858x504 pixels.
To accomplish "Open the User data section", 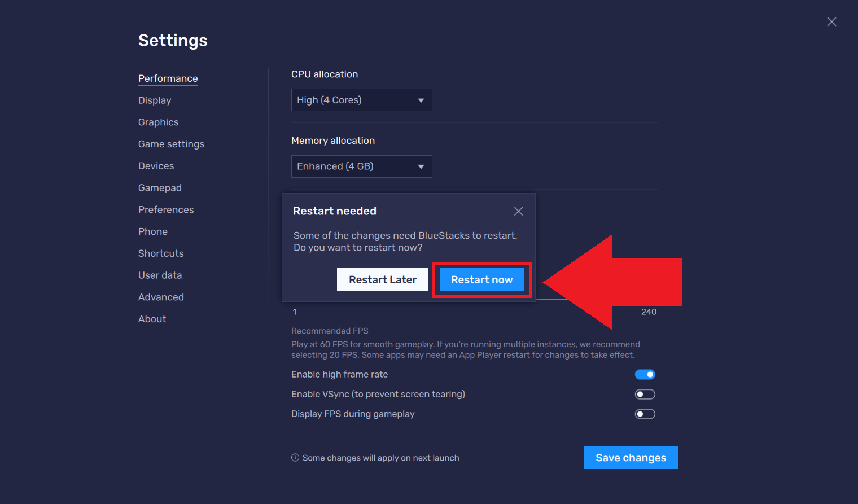I will tap(160, 275).
